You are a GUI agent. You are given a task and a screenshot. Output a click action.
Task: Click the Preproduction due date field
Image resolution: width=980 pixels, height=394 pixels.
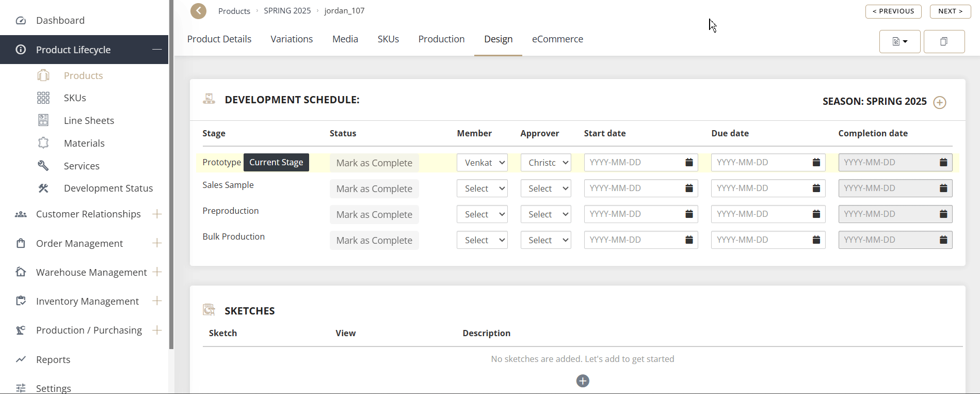761,214
